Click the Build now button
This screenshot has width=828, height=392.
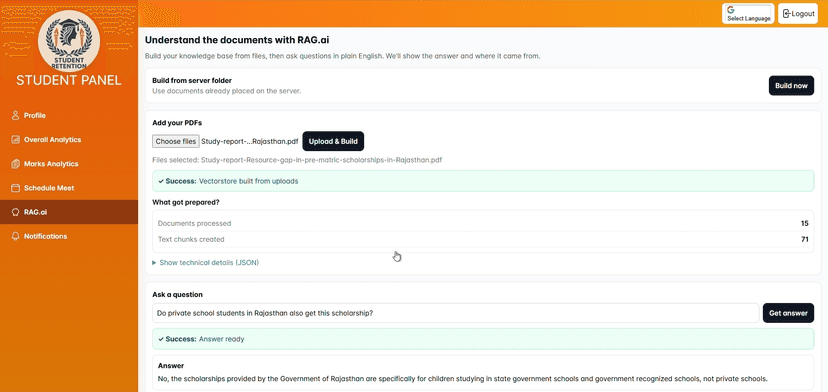[x=791, y=86]
